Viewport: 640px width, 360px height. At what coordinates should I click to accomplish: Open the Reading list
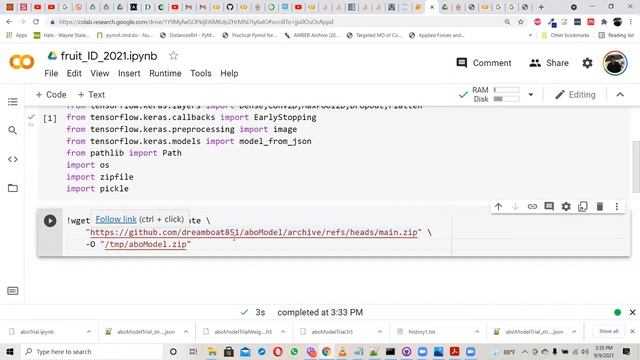tap(616, 35)
